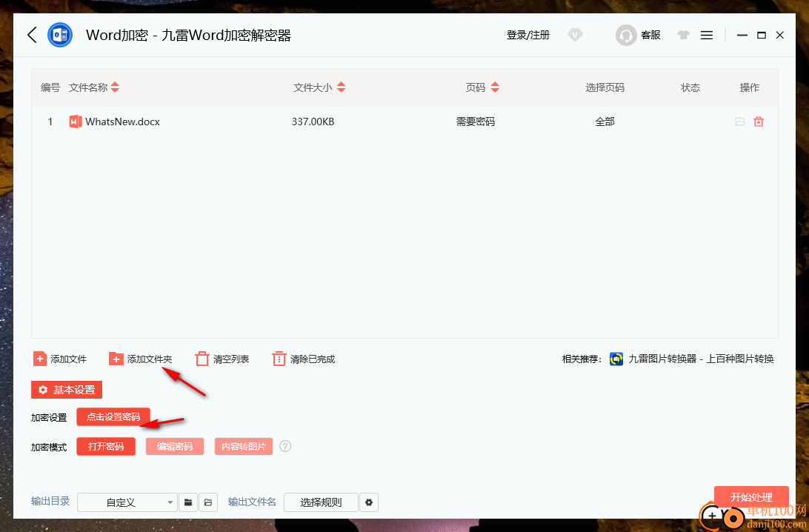Click 开始处理 to start processing
Image resolution: width=809 pixels, height=532 pixels.
pos(751,497)
